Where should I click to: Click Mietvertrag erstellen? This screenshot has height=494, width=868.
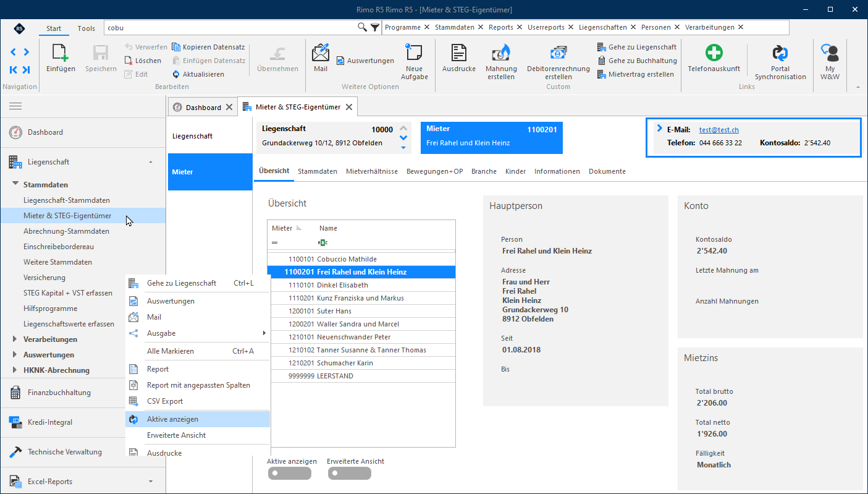pos(636,74)
